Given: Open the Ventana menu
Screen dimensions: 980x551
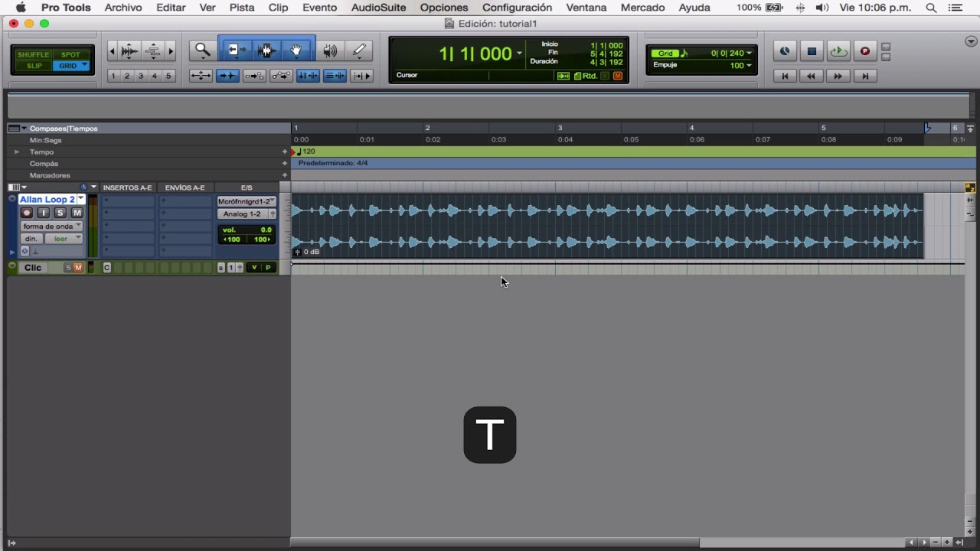Looking at the screenshot, I should 586,8.
